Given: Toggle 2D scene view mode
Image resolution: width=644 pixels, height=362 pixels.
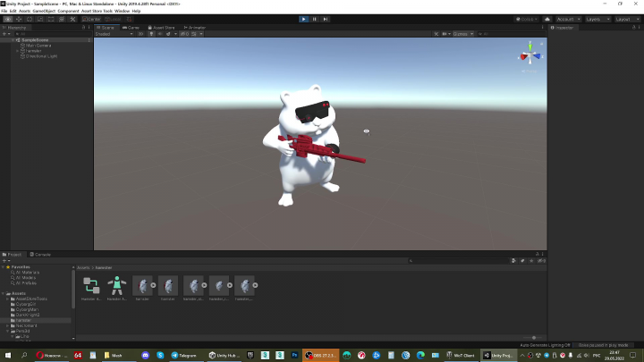Looking at the screenshot, I should coord(140,34).
